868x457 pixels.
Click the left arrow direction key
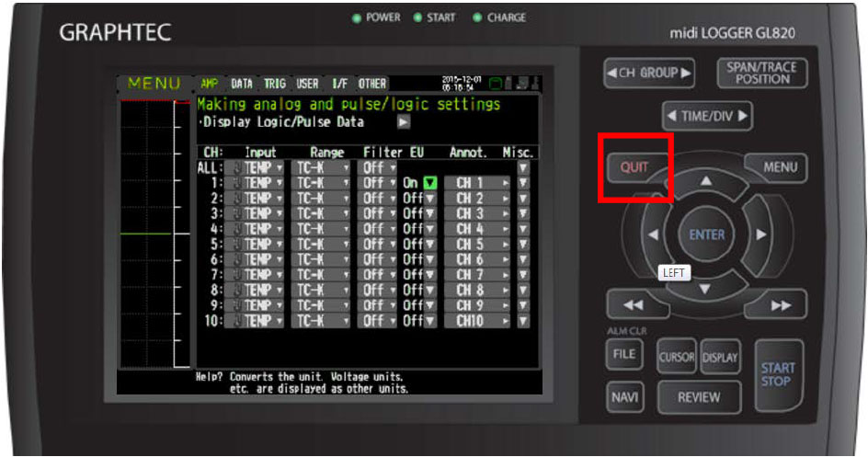[654, 234]
